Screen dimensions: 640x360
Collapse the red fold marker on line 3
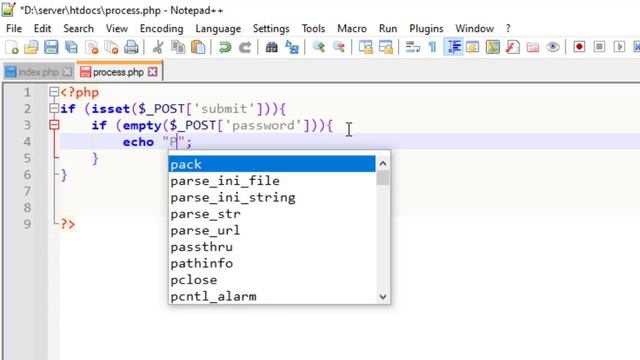pos(54,125)
